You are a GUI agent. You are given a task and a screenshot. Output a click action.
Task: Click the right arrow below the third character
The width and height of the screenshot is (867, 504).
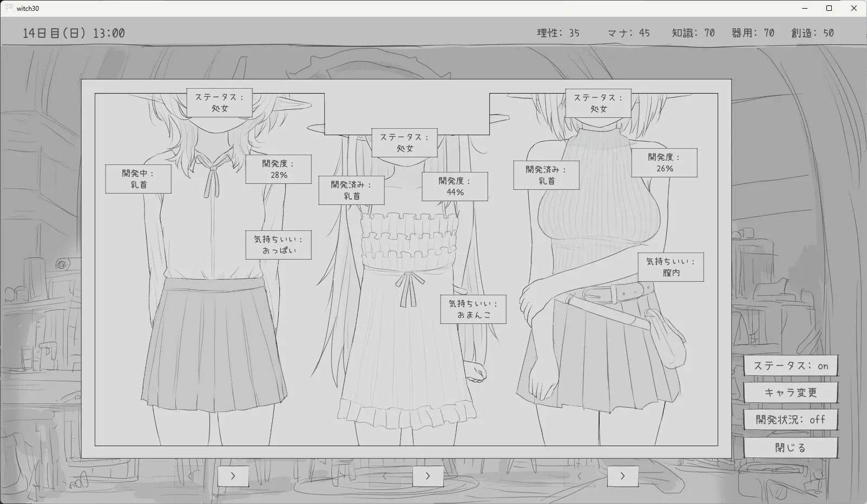pyautogui.click(x=622, y=476)
